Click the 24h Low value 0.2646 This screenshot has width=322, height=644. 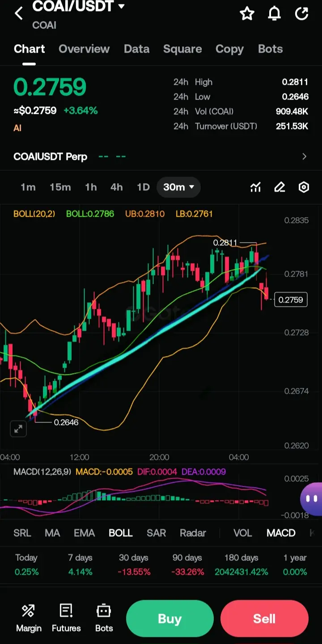[x=295, y=97]
